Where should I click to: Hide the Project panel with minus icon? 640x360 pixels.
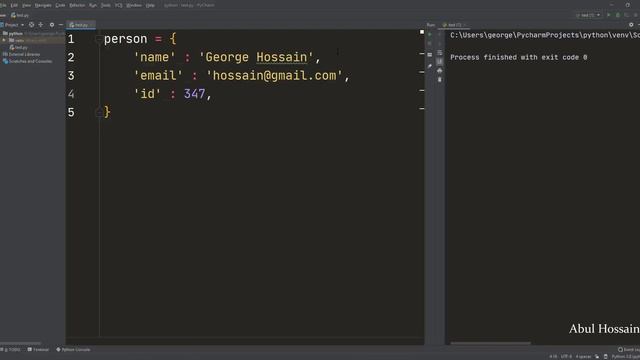point(61,25)
